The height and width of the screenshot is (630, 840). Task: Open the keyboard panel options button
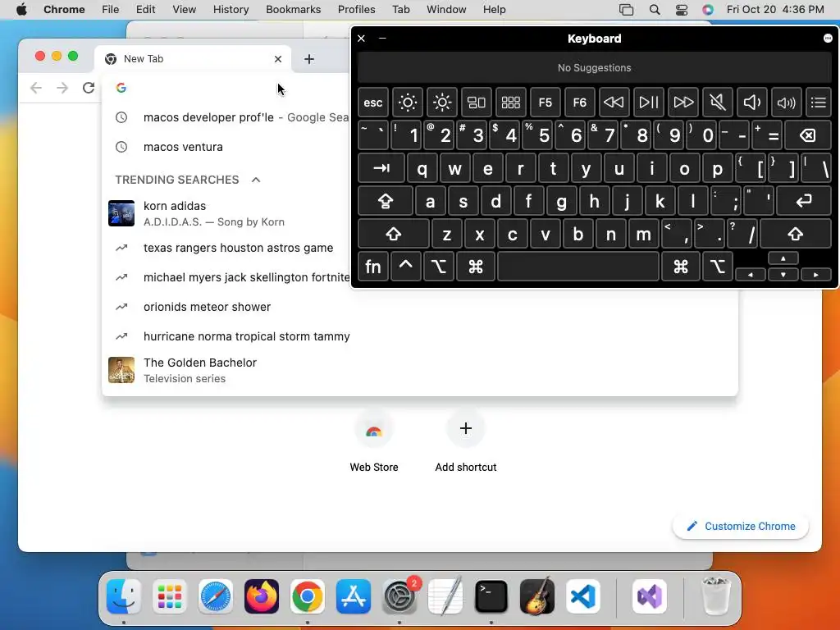(828, 38)
